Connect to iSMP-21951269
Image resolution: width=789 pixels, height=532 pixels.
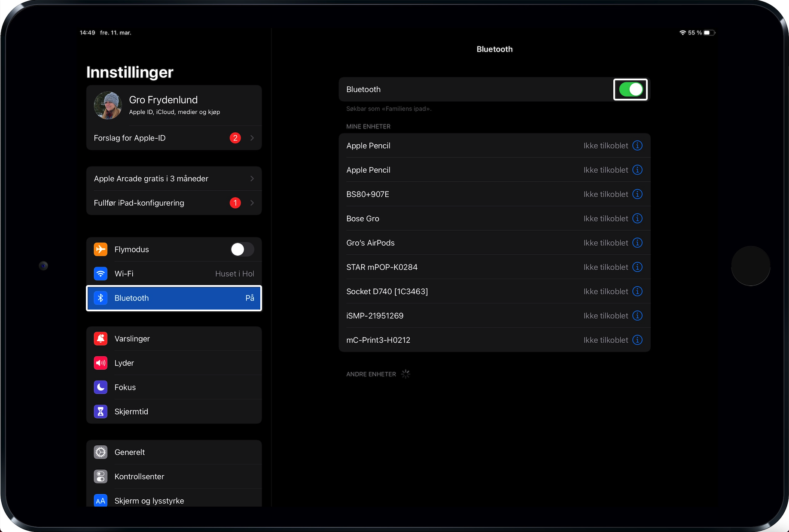pyautogui.click(x=494, y=316)
